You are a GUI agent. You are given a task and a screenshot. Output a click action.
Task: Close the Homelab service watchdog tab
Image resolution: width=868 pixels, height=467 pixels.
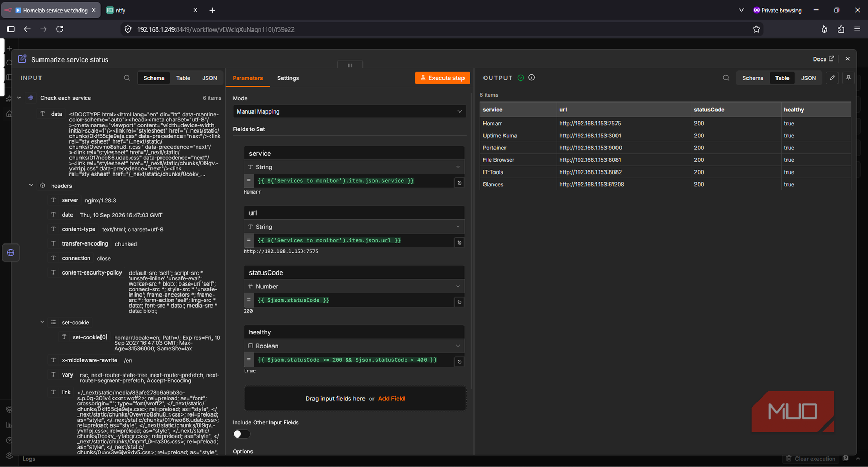pyautogui.click(x=94, y=10)
